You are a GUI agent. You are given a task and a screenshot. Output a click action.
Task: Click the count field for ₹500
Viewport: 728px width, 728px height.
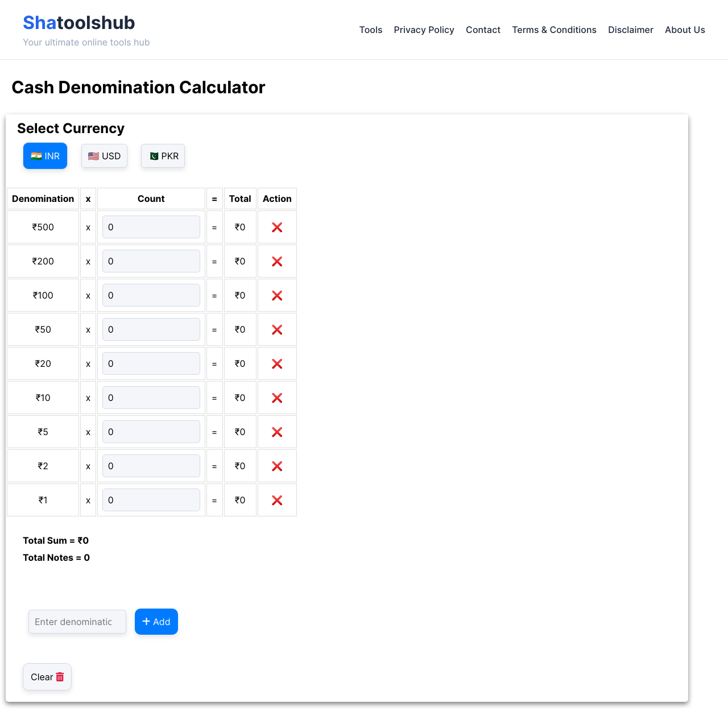point(151,227)
